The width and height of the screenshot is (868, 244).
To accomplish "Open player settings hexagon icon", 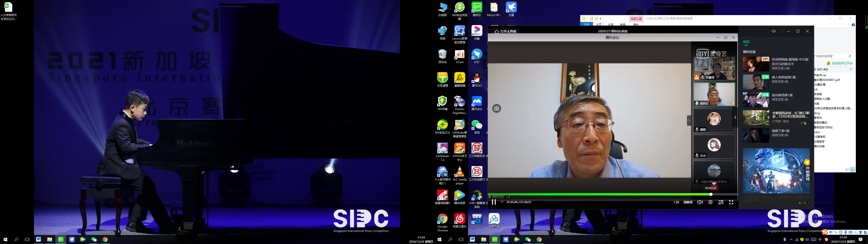I will click(x=710, y=202).
